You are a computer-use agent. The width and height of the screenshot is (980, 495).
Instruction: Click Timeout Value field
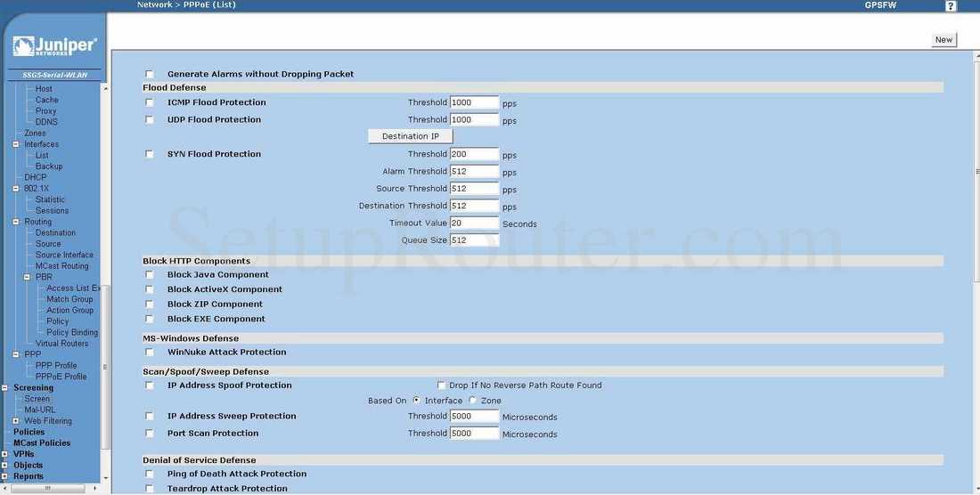[474, 223]
